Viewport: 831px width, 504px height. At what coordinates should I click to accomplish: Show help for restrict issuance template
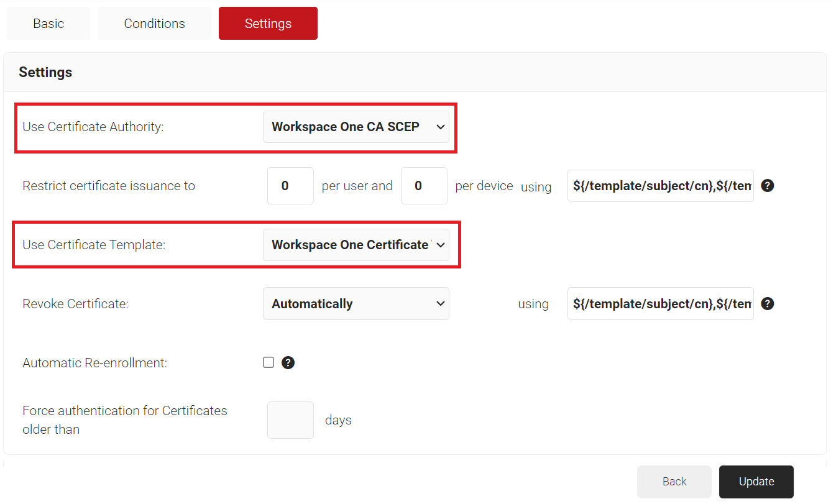pyautogui.click(x=768, y=185)
